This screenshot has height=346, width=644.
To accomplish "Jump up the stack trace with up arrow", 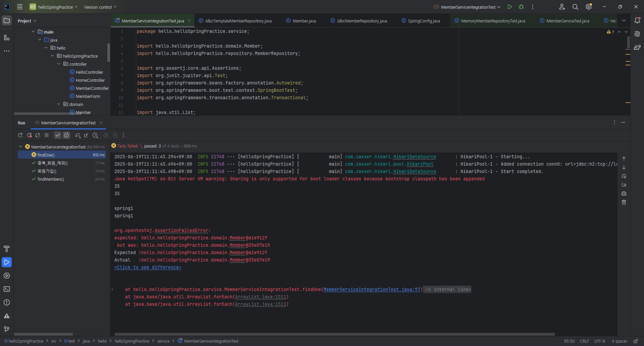I will tap(624, 159).
